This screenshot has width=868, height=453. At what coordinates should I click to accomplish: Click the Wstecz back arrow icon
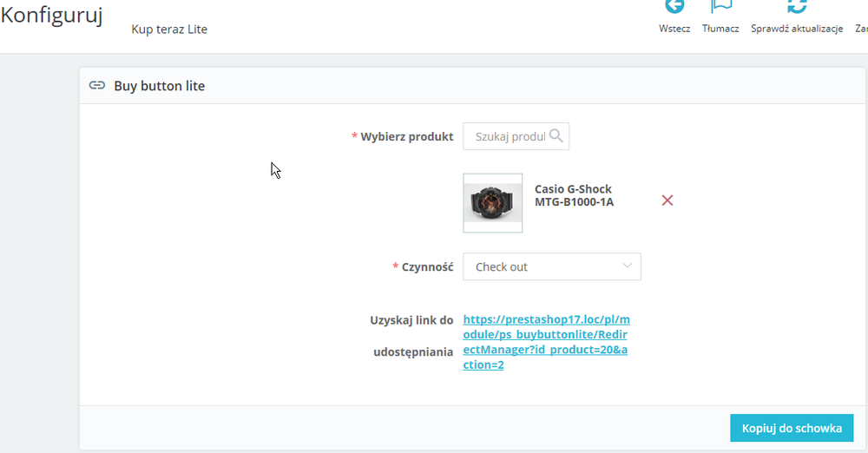pos(674,6)
